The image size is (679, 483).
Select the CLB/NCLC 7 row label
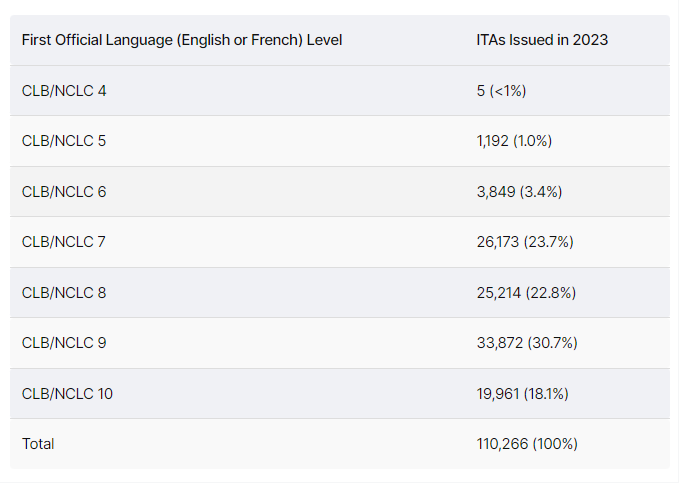[x=64, y=242]
